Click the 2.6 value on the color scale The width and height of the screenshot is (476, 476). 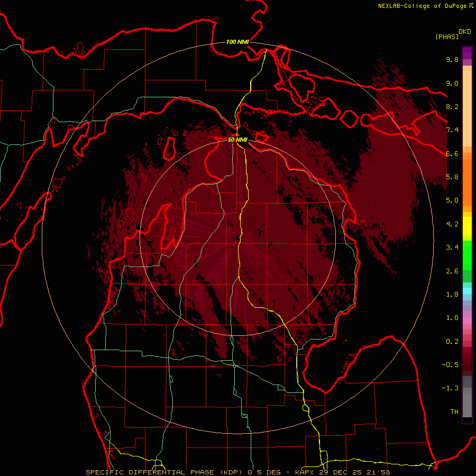(x=452, y=271)
